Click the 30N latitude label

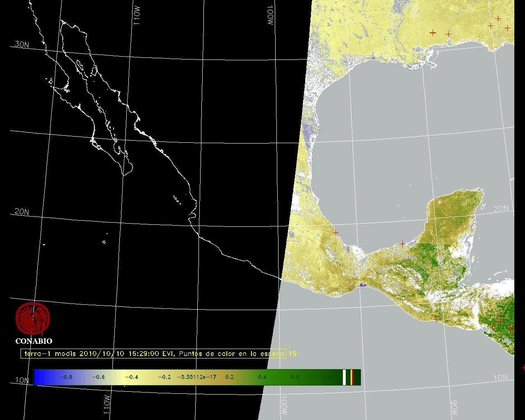tap(22, 44)
